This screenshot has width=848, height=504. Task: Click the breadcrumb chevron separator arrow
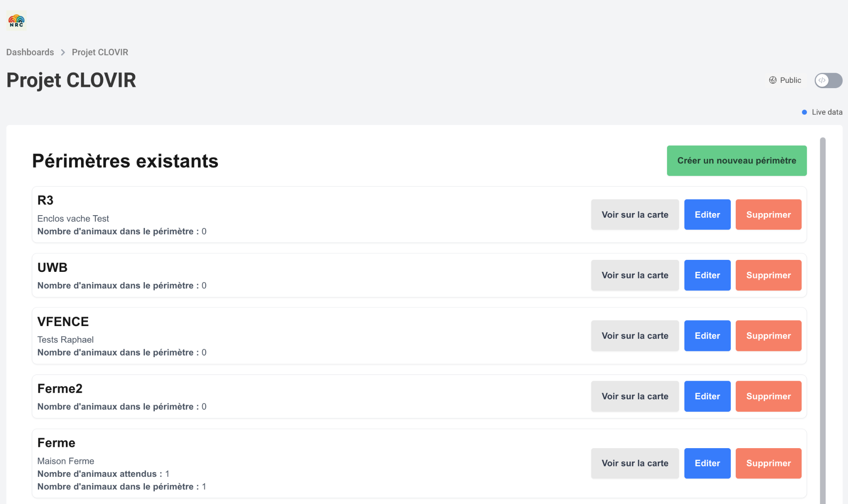[63, 53]
